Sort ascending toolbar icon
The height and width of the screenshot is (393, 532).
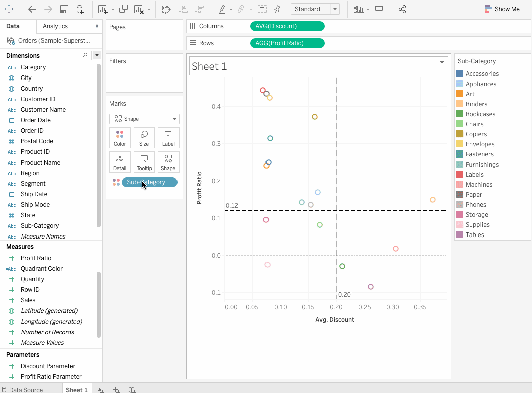(x=183, y=9)
